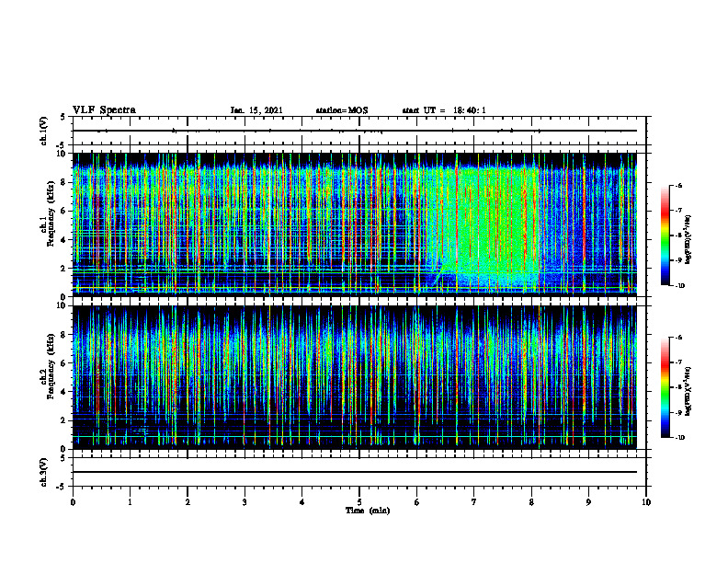Image resolution: width=728 pixels, height=563 pixels.
Task: Click the ch.1 frequency tick label '4'
Action: (x=63, y=240)
